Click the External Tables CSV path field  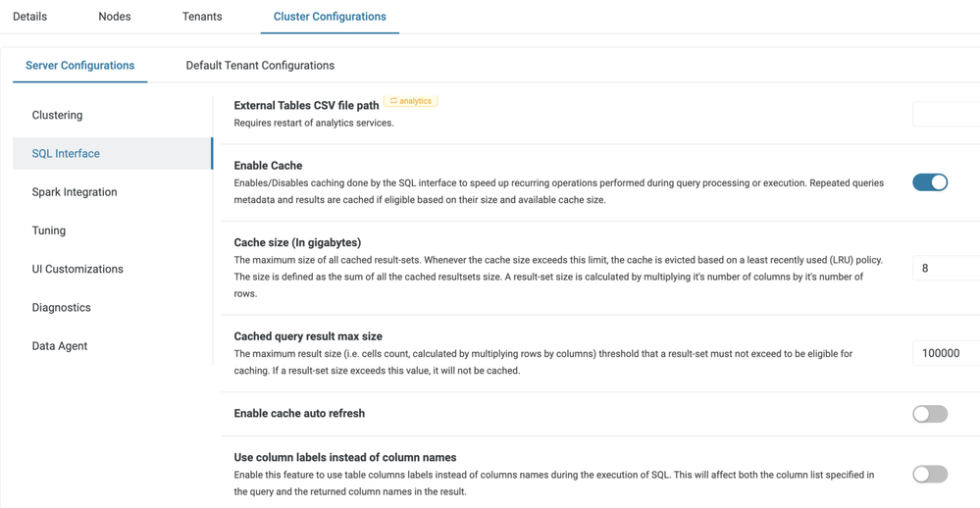click(x=946, y=114)
